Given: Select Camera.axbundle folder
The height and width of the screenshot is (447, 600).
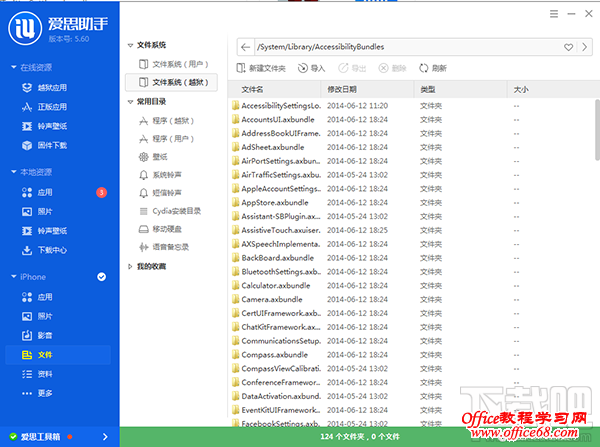Looking at the screenshot, I should click(272, 299).
